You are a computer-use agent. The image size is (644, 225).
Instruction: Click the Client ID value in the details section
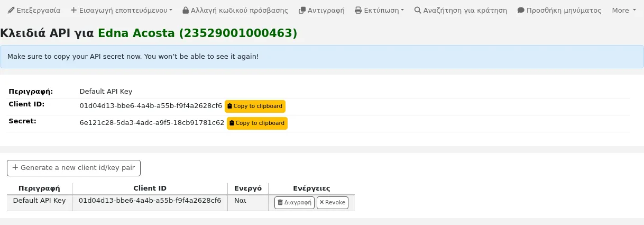(x=151, y=106)
